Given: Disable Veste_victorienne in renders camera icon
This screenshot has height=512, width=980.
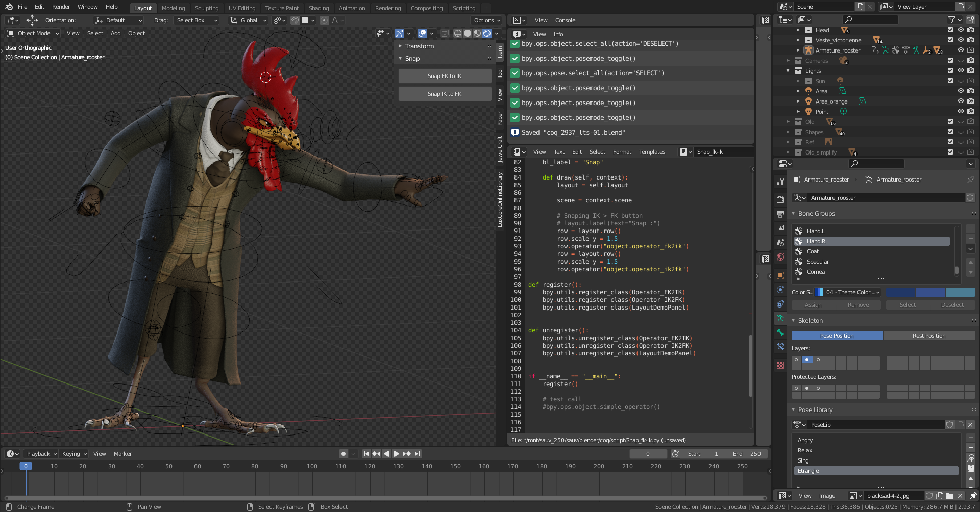Looking at the screenshot, I should 970,40.
